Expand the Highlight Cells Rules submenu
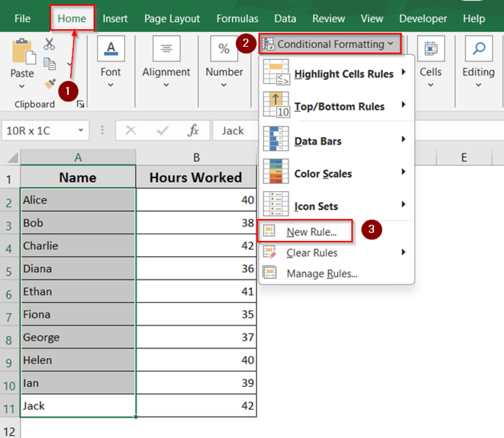The width and height of the screenshot is (504, 438). point(344,73)
